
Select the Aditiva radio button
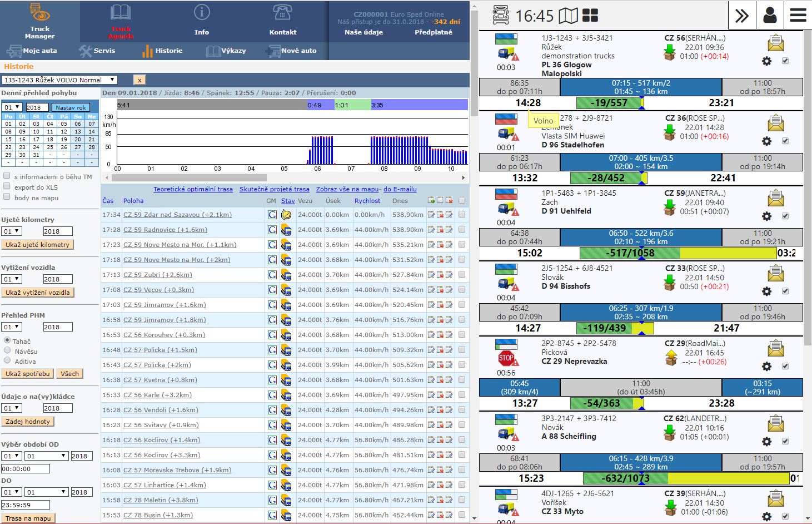point(7,361)
